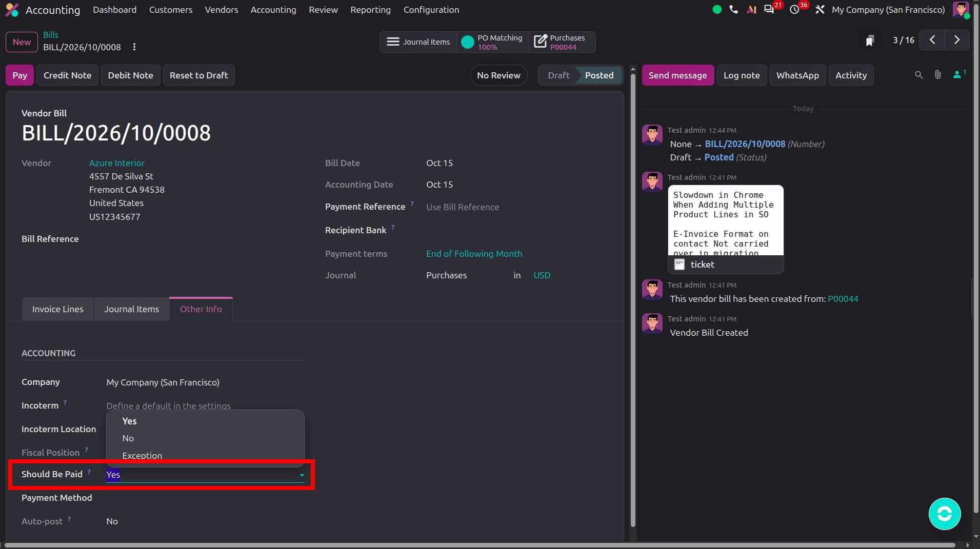This screenshot has width=980, height=549.
Task: Click the New record button
Action: [x=22, y=42]
